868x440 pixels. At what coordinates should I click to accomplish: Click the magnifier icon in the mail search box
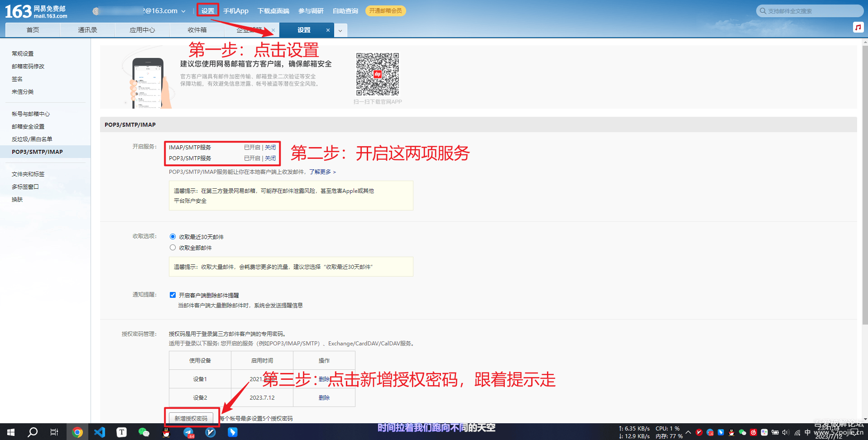[x=763, y=11]
